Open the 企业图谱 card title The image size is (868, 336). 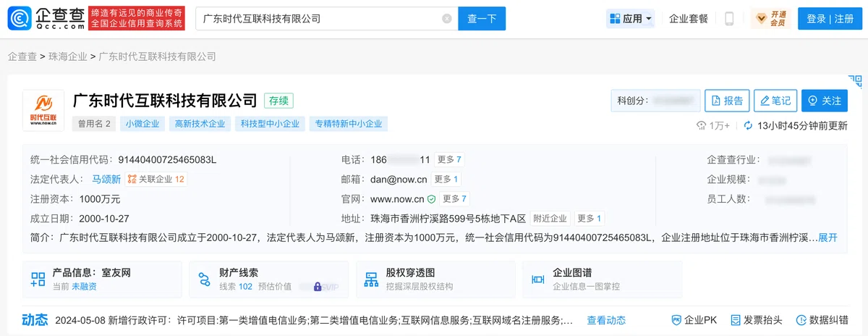click(x=572, y=273)
